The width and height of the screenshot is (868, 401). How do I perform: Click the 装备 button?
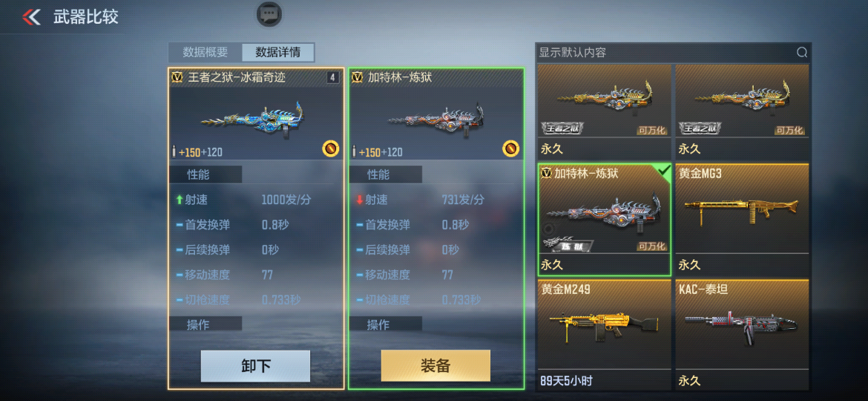pos(435,365)
